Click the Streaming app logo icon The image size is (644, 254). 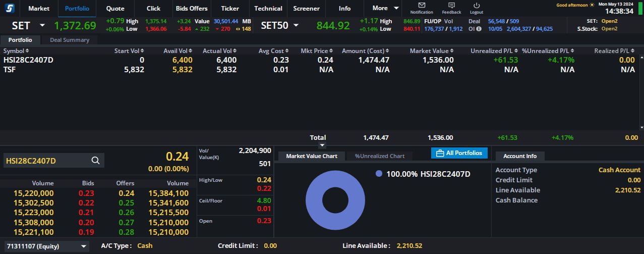click(10, 8)
